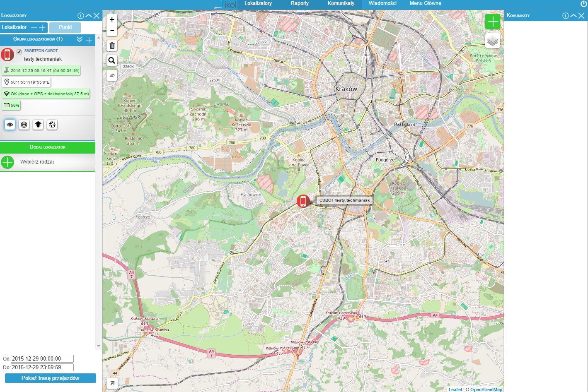Click the target icon for the locator
588x392 pixels.
pyautogui.click(x=24, y=125)
